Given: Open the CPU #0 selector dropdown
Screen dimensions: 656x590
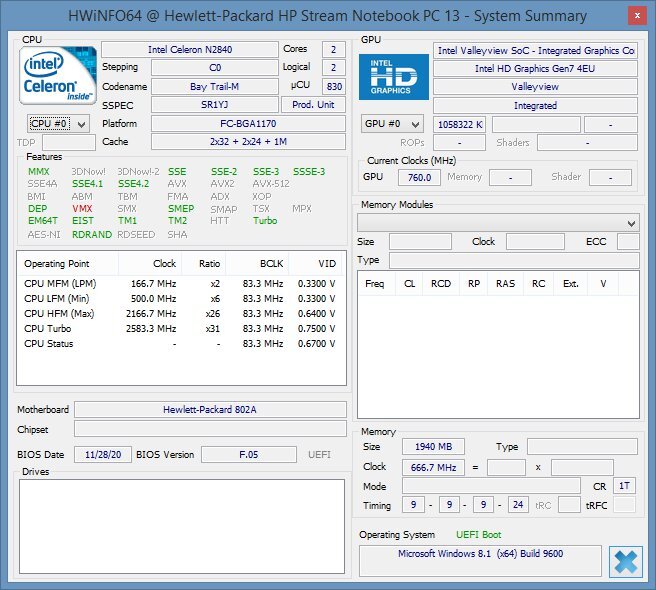Looking at the screenshot, I should click(58, 124).
